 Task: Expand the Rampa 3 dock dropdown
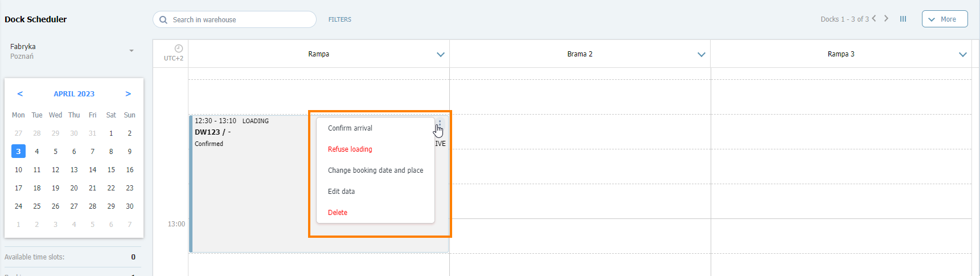tap(962, 54)
